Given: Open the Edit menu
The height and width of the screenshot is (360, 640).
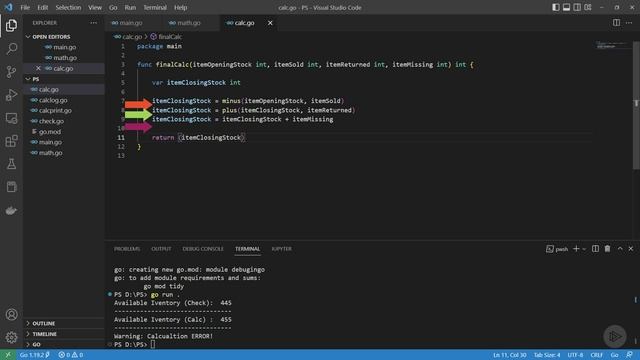Looking at the screenshot, I should pos(42,7).
